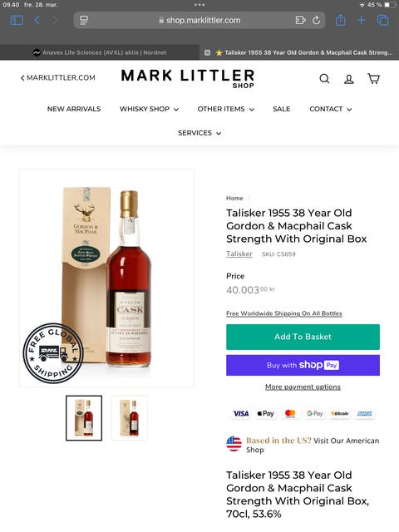Expand the Whisky Shop dropdown menu

pos(149,109)
